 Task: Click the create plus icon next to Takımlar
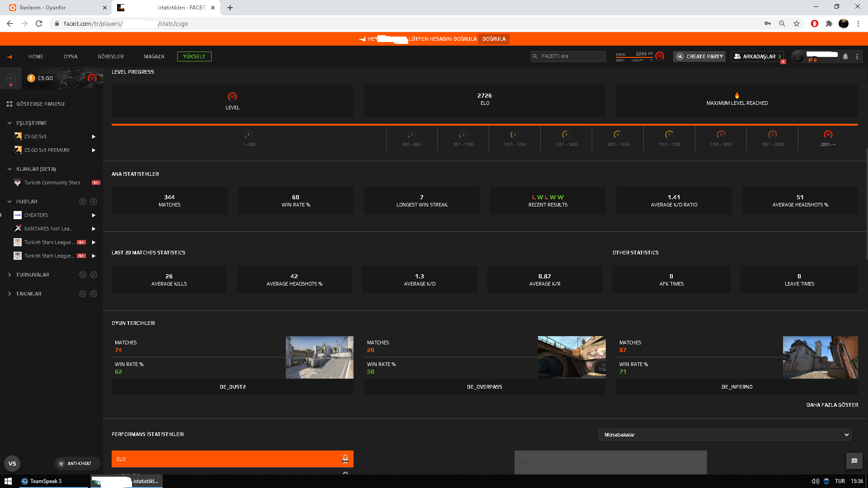click(94, 294)
